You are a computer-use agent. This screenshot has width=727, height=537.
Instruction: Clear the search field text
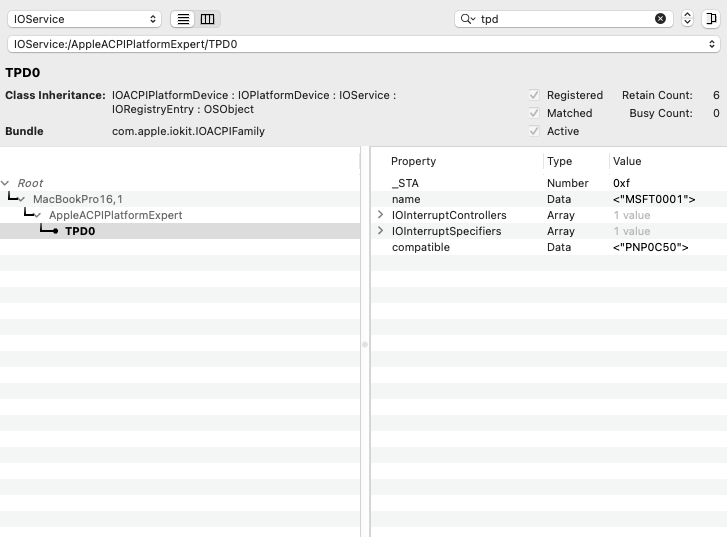(x=660, y=19)
